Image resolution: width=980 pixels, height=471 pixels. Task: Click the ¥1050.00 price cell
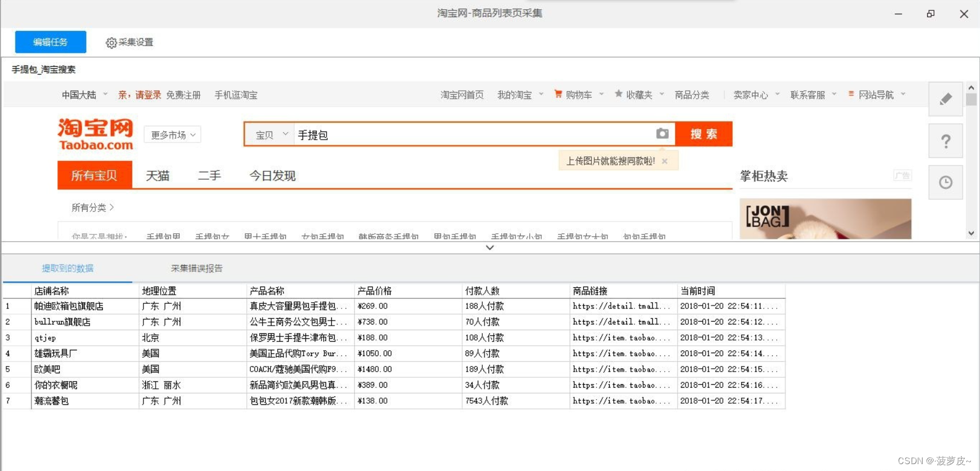pyautogui.click(x=408, y=353)
